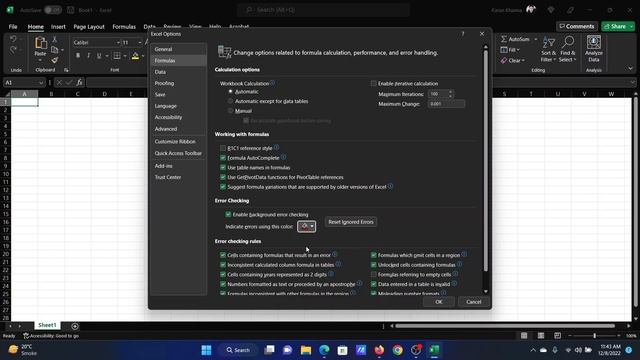Click the Insert Function fx icon

(79, 82)
